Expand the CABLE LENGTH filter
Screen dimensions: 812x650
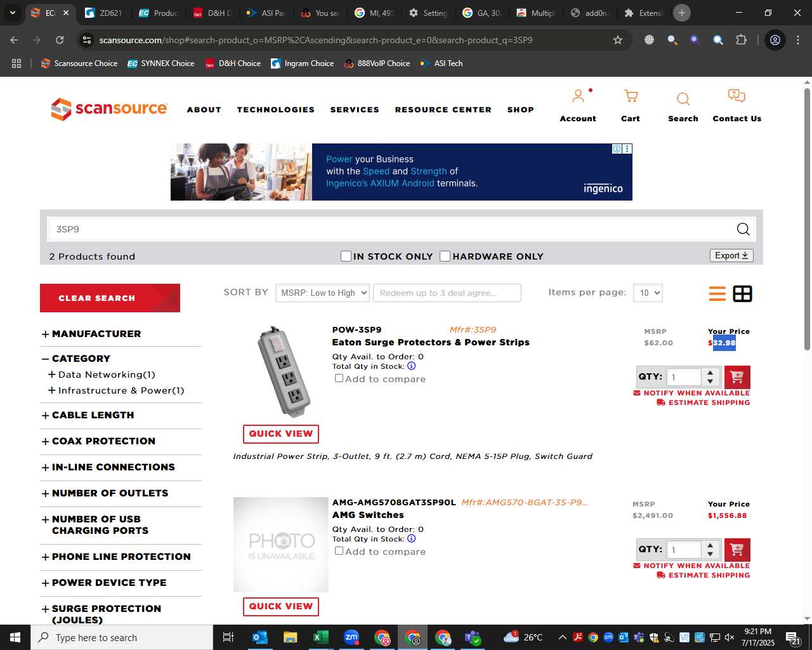(88, 415)
